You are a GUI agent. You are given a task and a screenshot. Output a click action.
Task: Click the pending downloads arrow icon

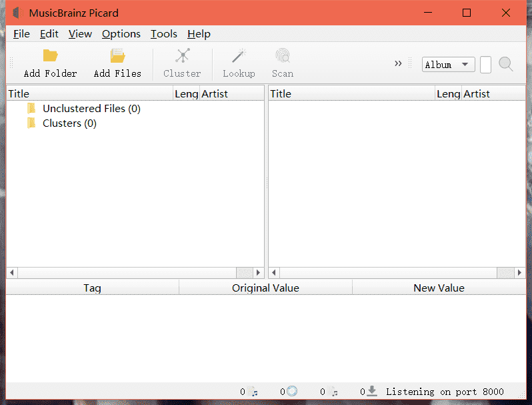(372, 391)
